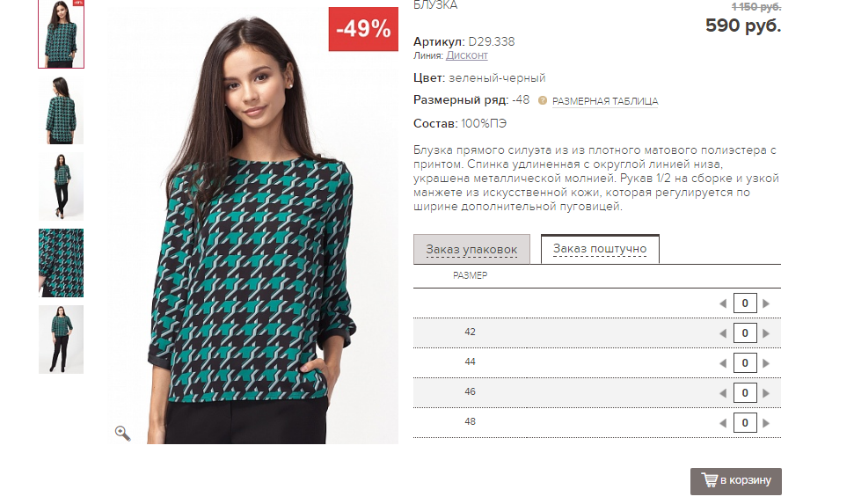This screenshot has height=504, width=854.
Task: Open the РАЗМЕРНАЯ ТАБЛИЦА size chart
Action: coord(605,101)
